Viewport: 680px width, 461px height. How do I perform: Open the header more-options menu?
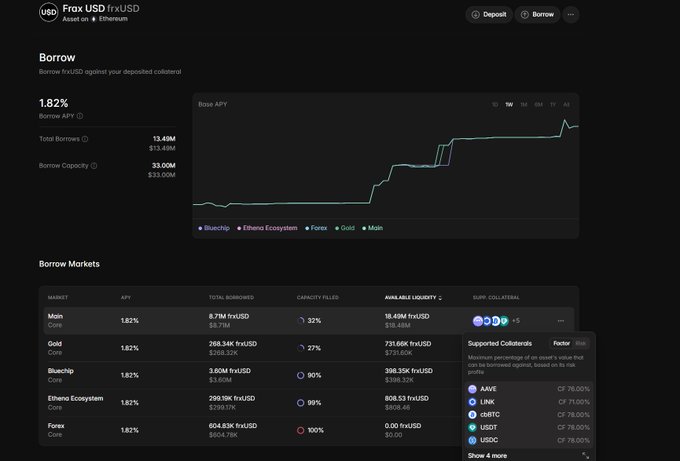click(571, 15)
